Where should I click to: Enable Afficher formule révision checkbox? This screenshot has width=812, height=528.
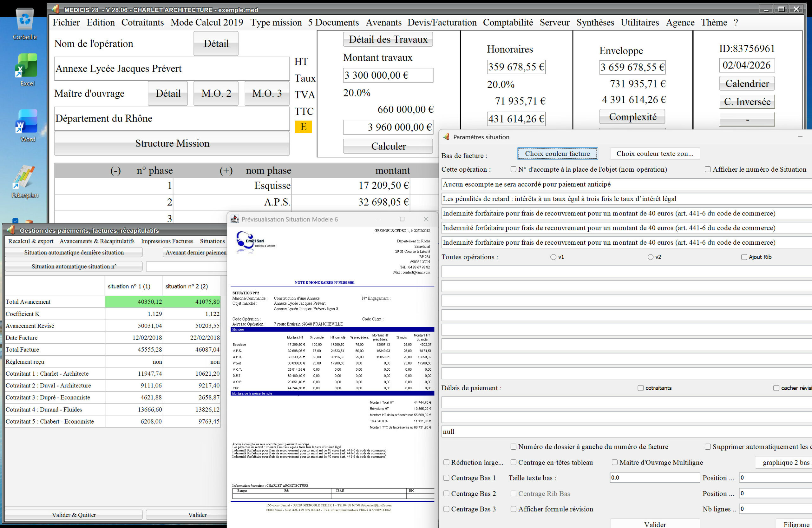(x=513, y=509)
